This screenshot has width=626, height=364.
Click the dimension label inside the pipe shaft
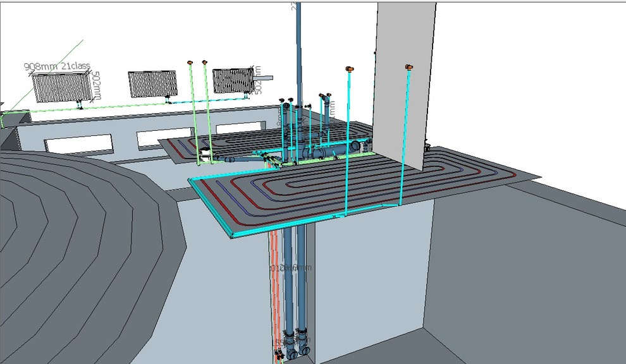[x=292, y=268]
